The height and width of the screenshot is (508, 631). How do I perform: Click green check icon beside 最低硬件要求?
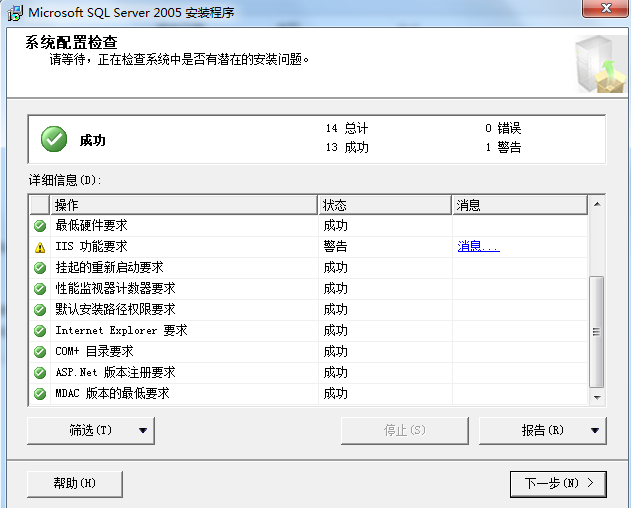coord(40,226)
